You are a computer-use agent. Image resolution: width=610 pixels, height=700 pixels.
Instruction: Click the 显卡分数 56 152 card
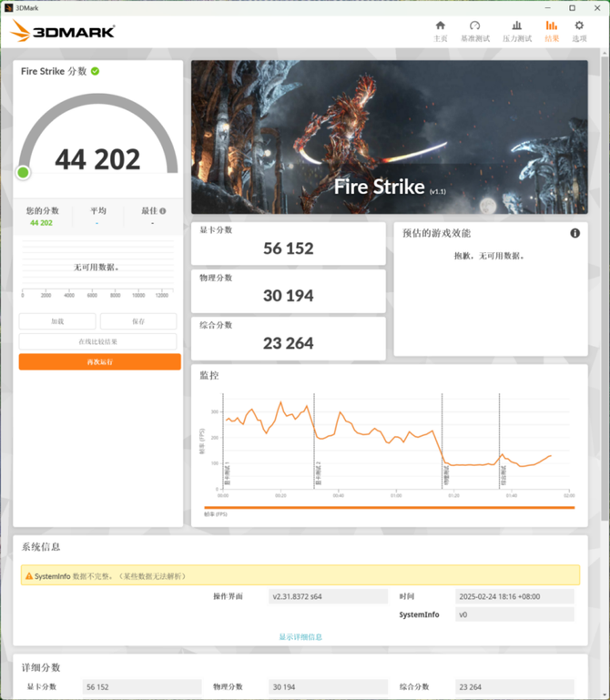pos(289,243)
